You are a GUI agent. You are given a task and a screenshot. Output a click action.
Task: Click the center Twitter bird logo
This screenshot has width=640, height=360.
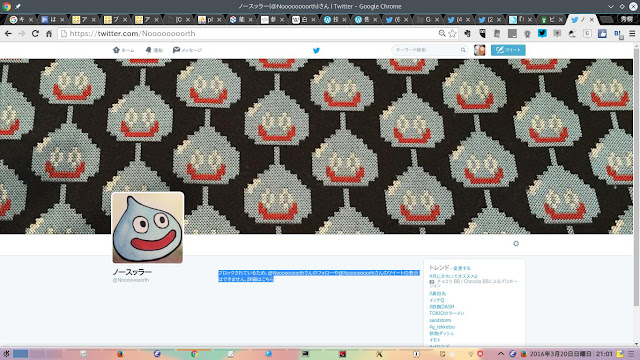(316, 50)
